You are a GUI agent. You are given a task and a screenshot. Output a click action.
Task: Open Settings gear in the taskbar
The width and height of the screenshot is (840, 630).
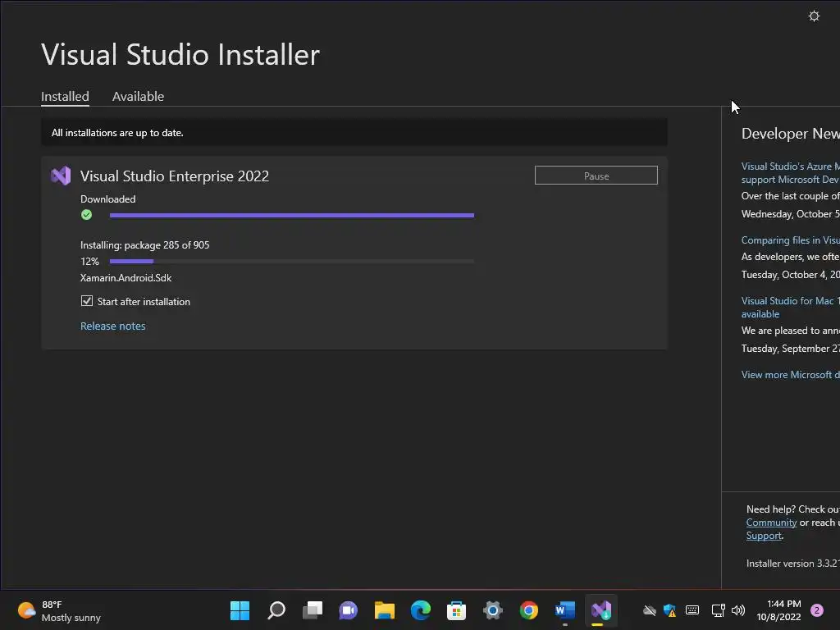tap(492, 610)
